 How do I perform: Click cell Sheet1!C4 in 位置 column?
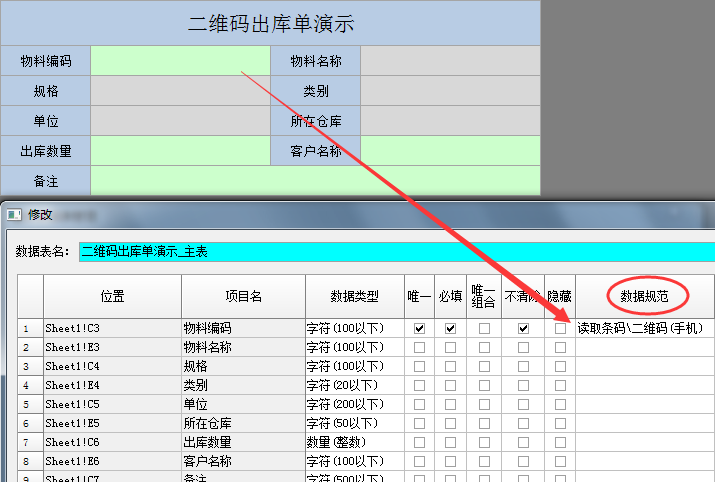click(x=112, y=366)
